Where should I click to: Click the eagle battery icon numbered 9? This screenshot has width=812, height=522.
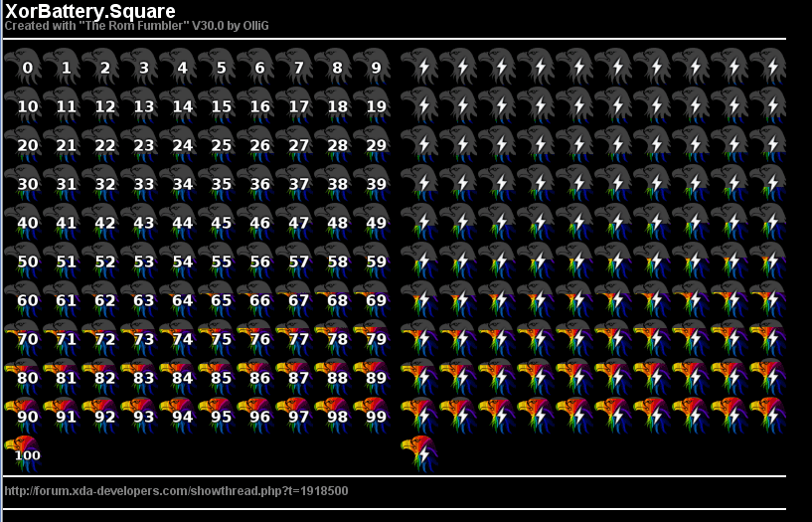372,67
